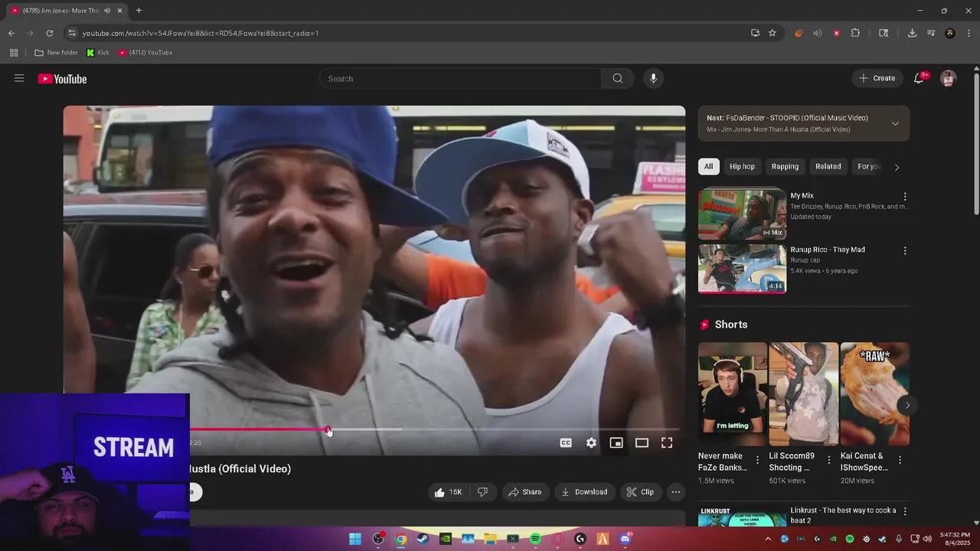This screenshot has height=551, width=980.
Task: Open options for Lil Scoom89 Shooting short
Action: pos(828,460)
